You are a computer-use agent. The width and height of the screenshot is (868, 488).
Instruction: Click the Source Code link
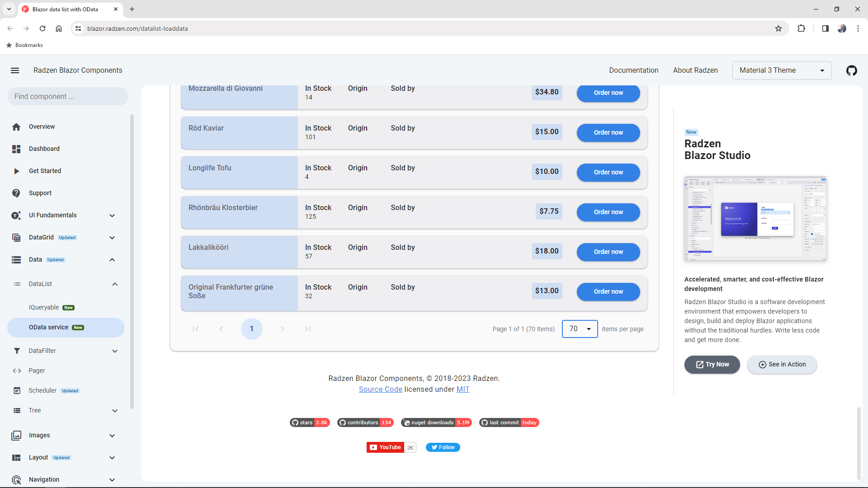(380, 389)
